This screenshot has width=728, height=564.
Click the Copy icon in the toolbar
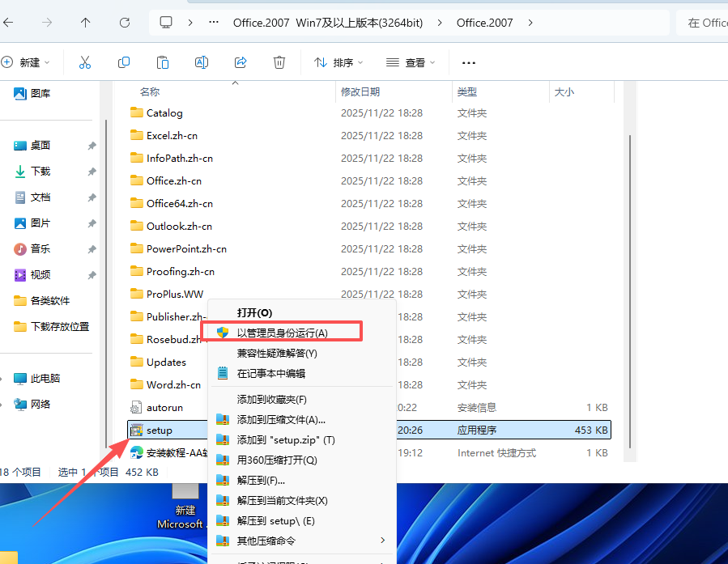coord(123,62)
